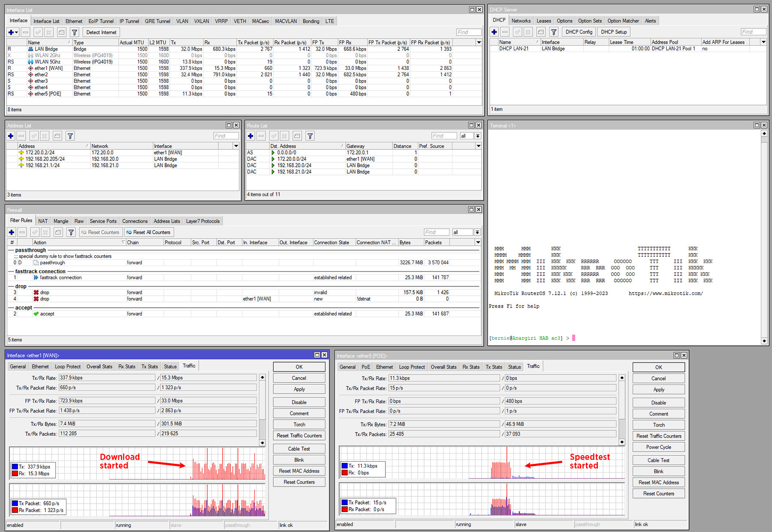Screen dimensions: 772x532
Task: Switch to the NAT tab in Firewall
Action: tap(43, 221)
